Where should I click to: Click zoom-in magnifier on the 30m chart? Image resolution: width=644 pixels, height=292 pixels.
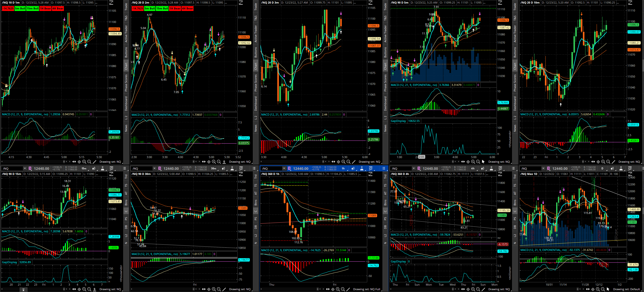(x=214, y=289)
